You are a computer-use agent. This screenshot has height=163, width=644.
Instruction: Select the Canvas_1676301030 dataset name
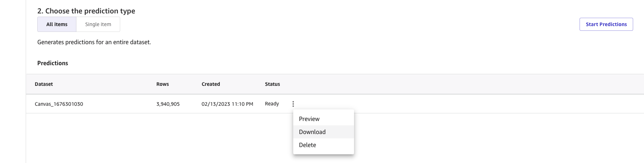click(59, 104)
